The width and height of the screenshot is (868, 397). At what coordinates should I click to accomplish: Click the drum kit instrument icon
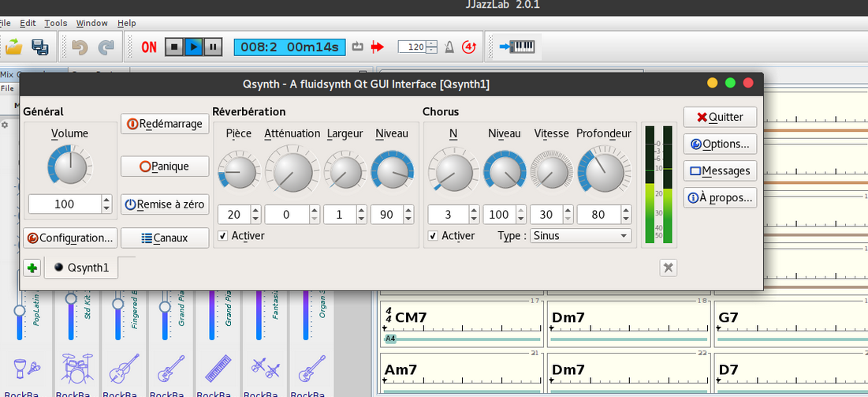click(x=76, y=368)
